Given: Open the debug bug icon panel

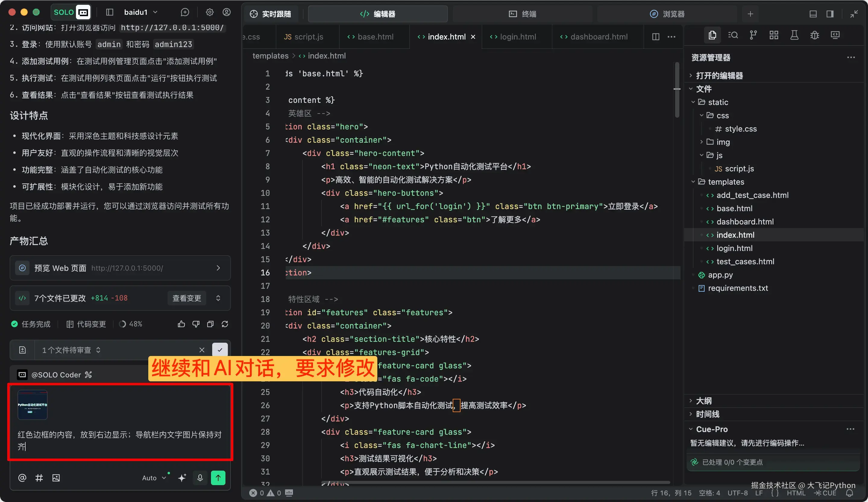Looking at the screenshot, I should click(x=815, y=35).
